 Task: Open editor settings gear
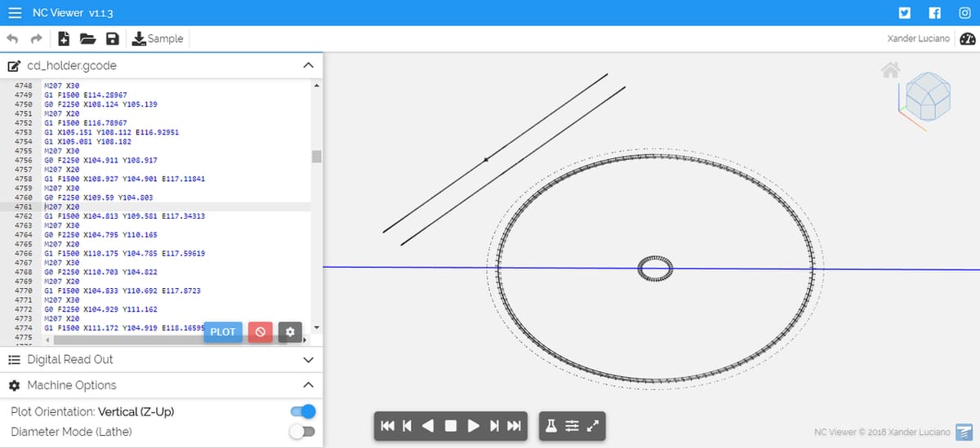coord(290,332)
